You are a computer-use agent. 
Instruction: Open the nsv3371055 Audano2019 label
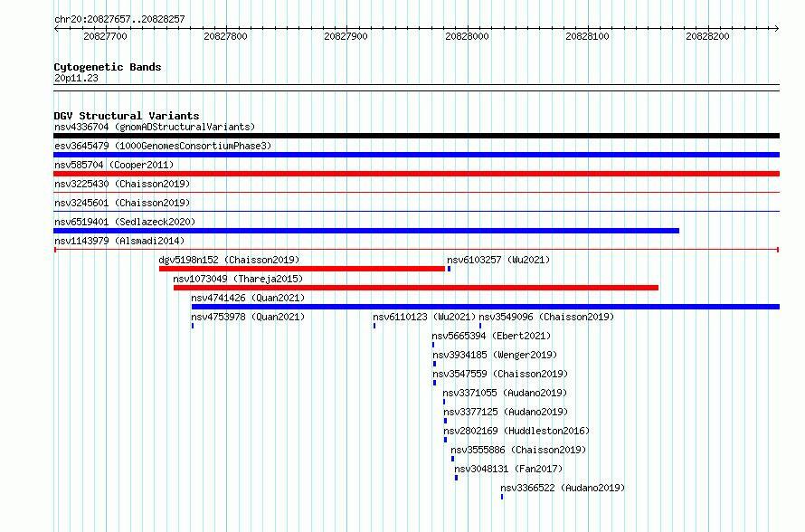coord(505,393)
